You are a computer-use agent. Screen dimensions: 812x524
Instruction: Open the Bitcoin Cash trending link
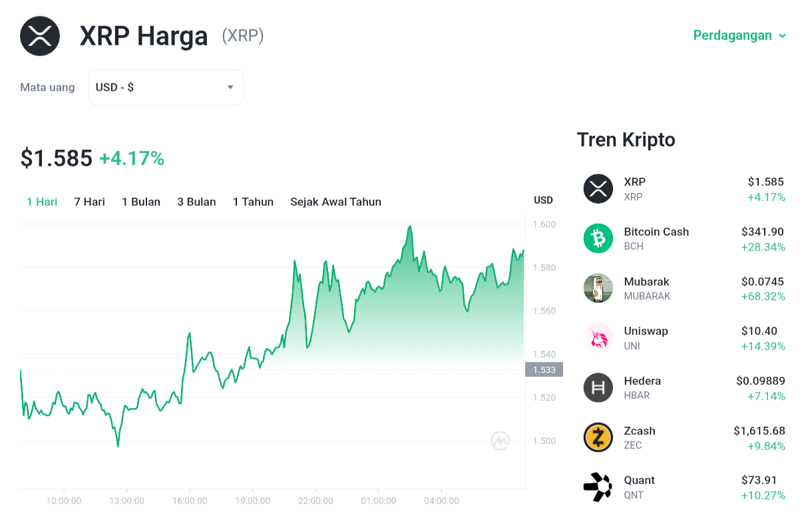(x=684, y=239)
